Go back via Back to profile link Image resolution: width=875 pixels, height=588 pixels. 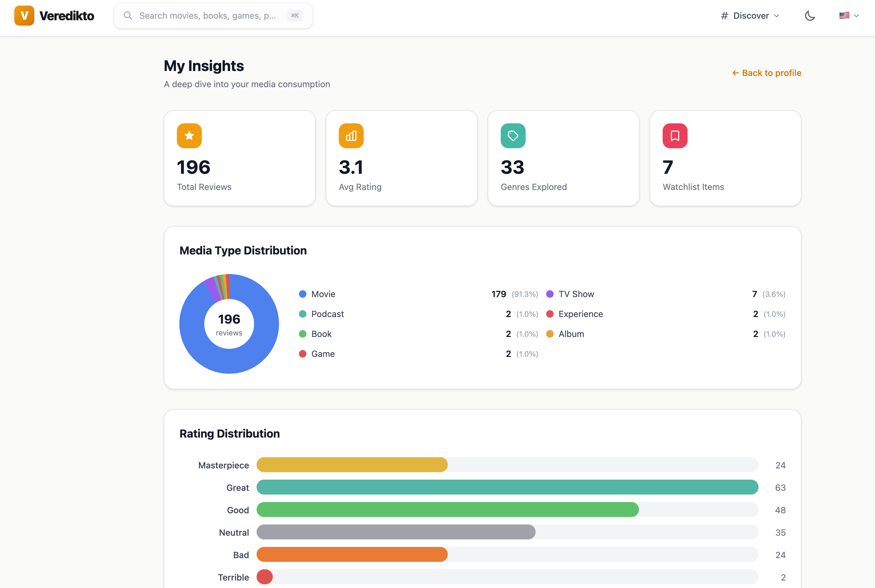(767, 73)
